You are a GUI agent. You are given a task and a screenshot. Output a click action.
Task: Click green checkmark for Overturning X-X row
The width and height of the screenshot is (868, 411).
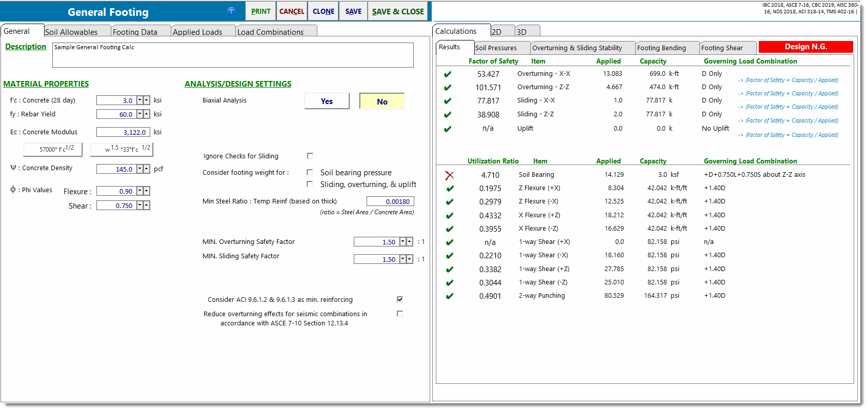[x=448, y=74]
